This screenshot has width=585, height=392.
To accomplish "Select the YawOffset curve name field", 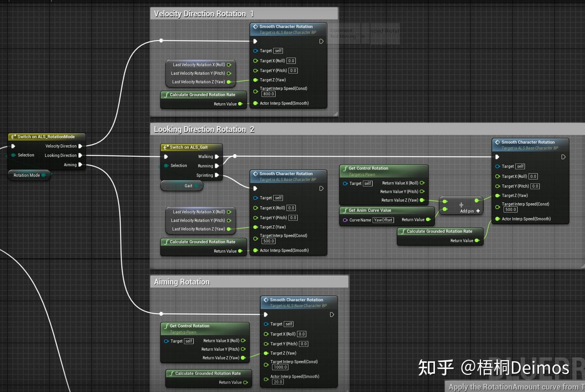I will coord(383,220).
